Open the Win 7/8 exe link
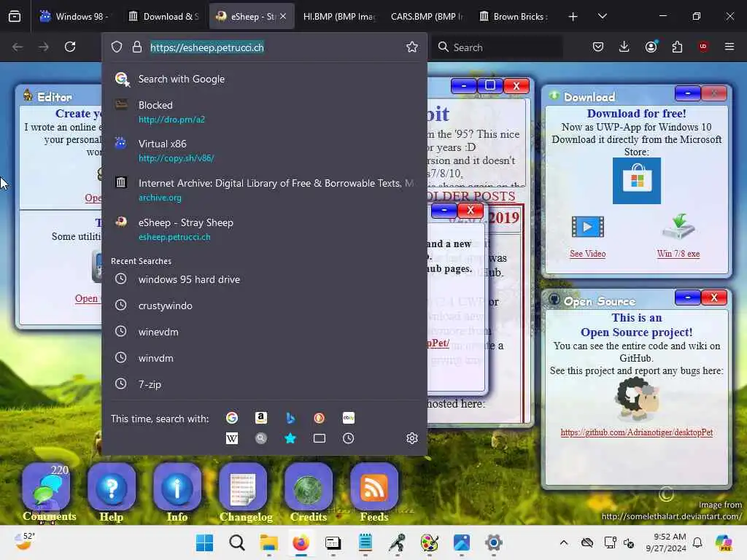Screen dimensions: 747x560 pyautogui.click(x=678, y=254)
